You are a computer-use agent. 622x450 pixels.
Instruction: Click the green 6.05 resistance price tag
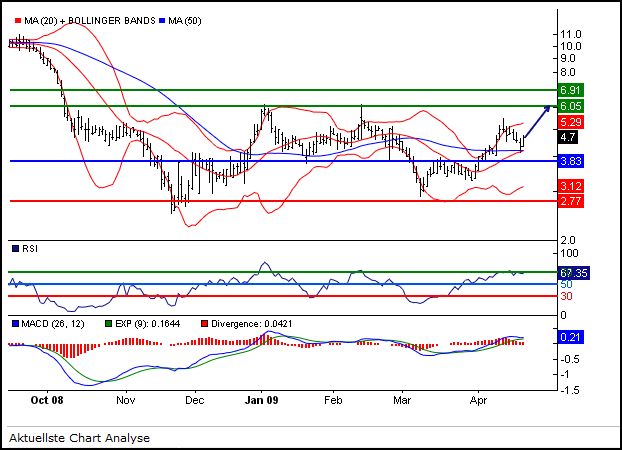click(570, 106)
